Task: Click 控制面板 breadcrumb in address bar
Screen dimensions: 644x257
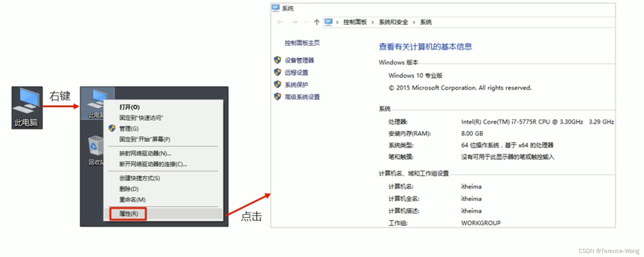Action: pyautogui.click(x=355, y=22)
